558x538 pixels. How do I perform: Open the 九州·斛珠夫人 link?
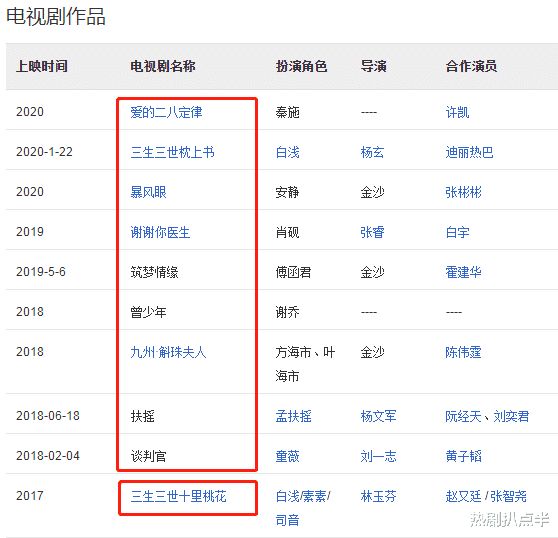tap(168, 352)
